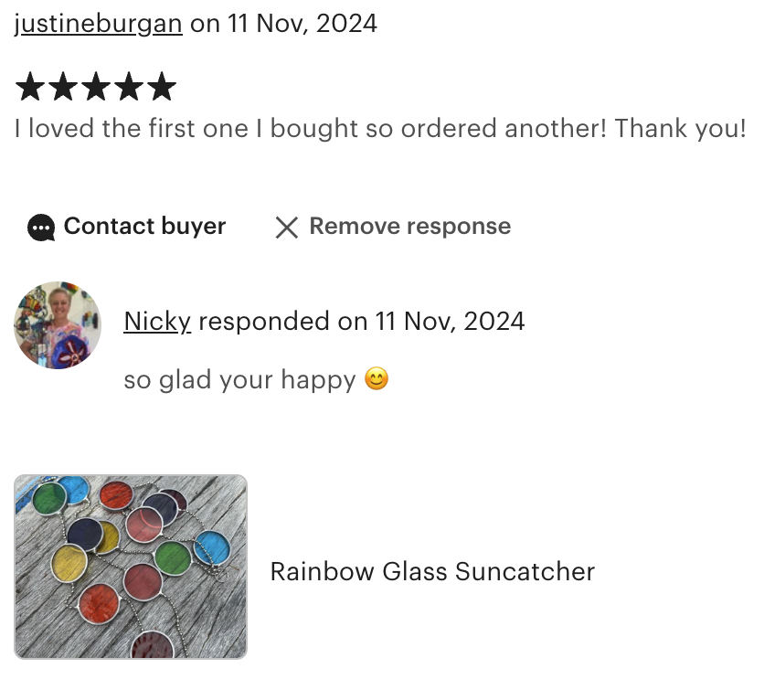Image resolution: width=764 pixels, height=700 pixels.
Task: Select the fourth rating star
Action: (129, 88)
